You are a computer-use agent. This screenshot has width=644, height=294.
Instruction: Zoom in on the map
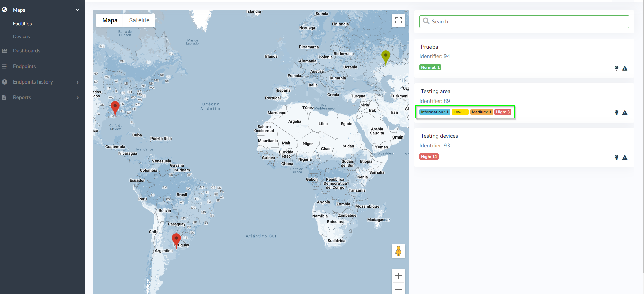pos(398,276)
